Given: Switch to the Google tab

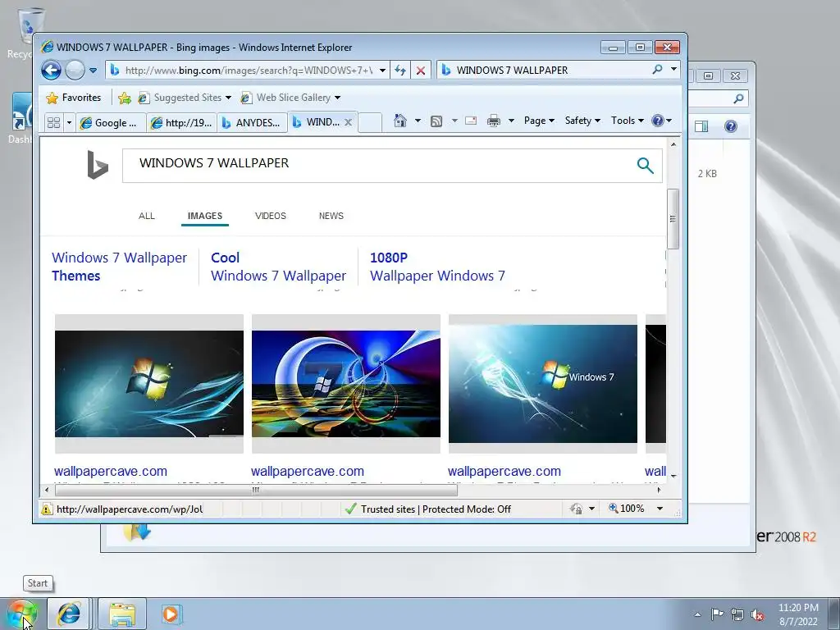Looking at the screenshot, I should 111,123.
